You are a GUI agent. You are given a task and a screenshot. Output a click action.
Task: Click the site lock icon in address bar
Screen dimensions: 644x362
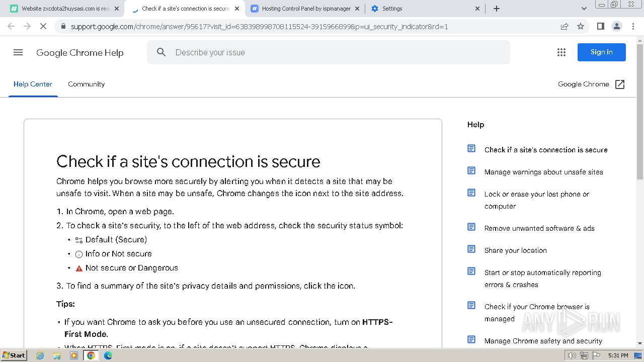click(62, 26)
